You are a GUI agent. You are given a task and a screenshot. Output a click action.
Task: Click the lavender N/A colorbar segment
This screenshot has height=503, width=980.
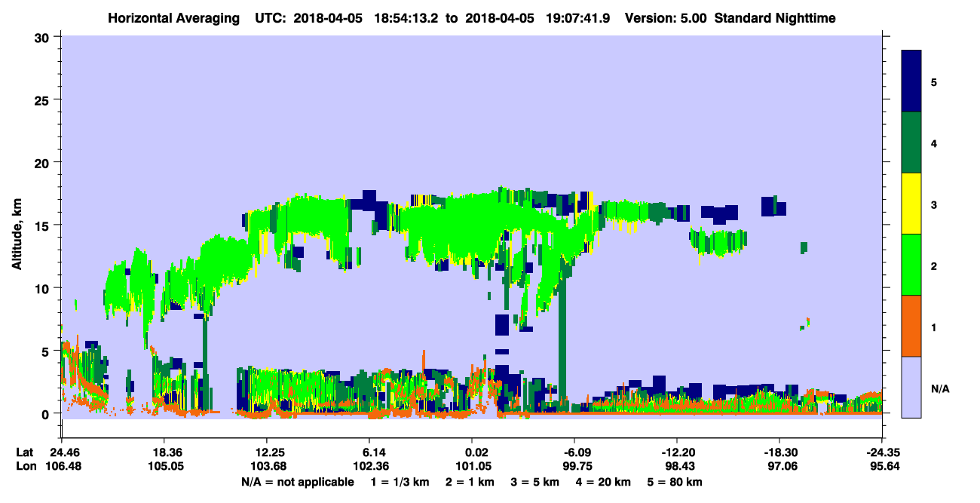coord(911,387)
